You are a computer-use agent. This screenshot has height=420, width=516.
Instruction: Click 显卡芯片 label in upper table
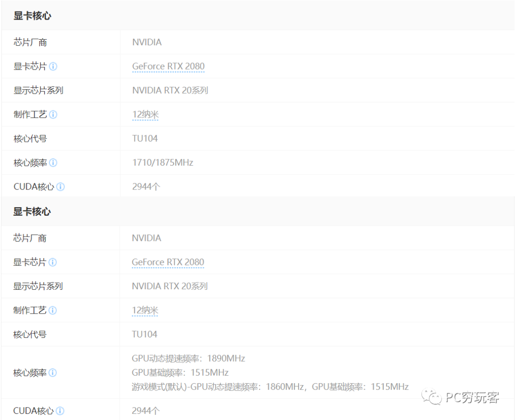point(30,66)
